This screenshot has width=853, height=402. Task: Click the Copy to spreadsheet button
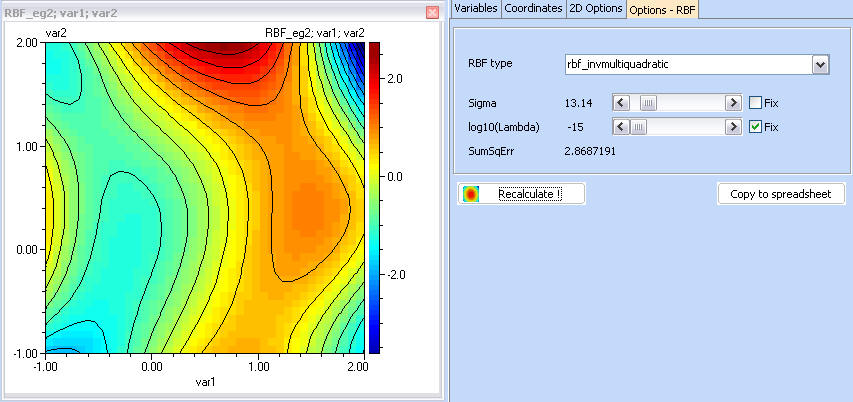coord(781,194)
